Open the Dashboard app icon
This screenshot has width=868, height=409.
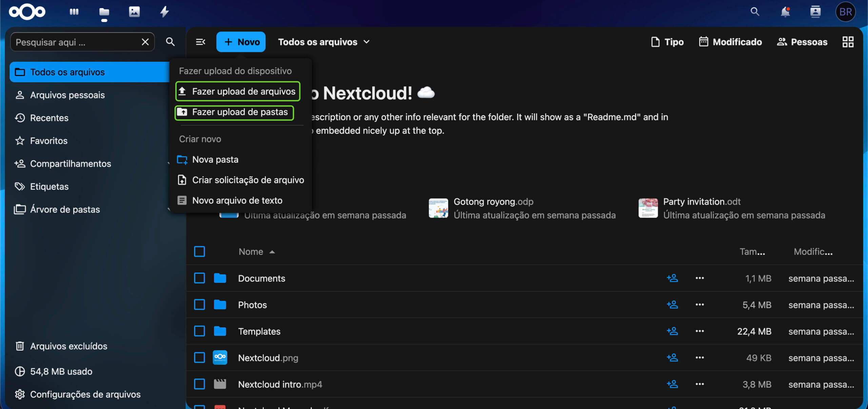(74, 12)
